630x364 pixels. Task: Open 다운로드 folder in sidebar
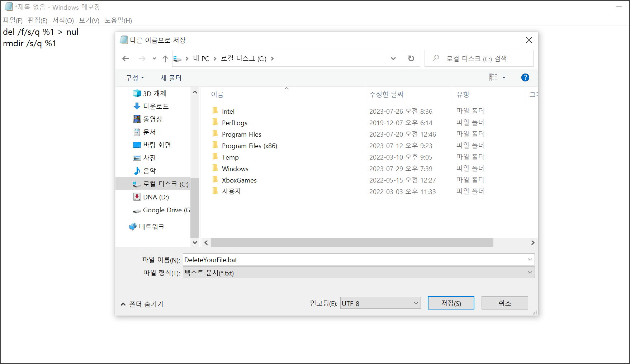155,106
